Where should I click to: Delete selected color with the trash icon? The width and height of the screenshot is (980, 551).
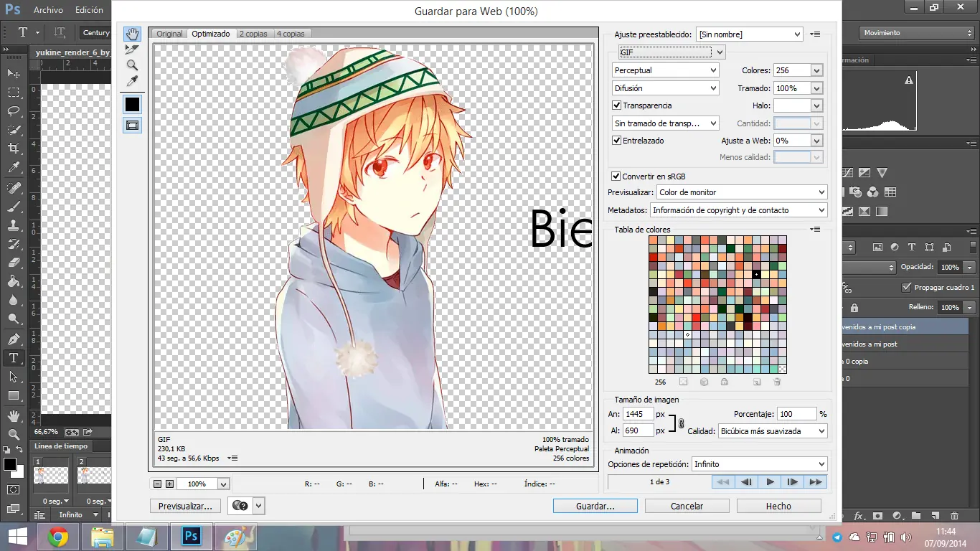pos(777,382)
